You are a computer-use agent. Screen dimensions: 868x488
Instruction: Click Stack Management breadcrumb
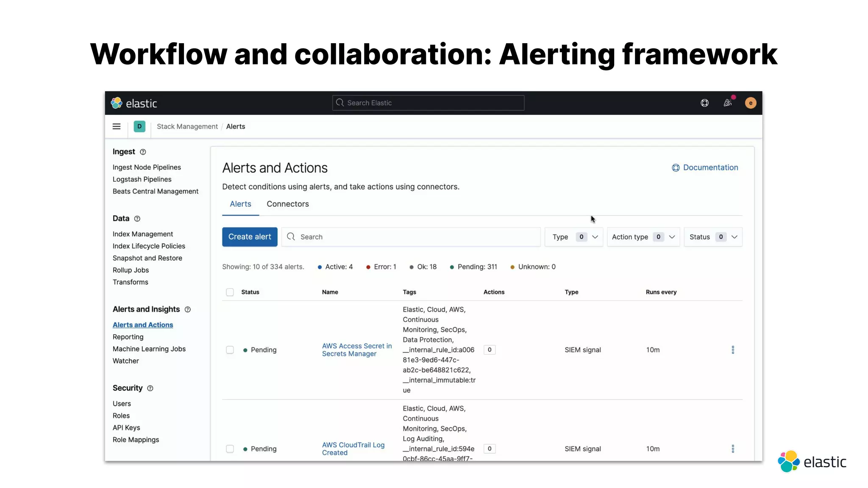tap(187, 127)
